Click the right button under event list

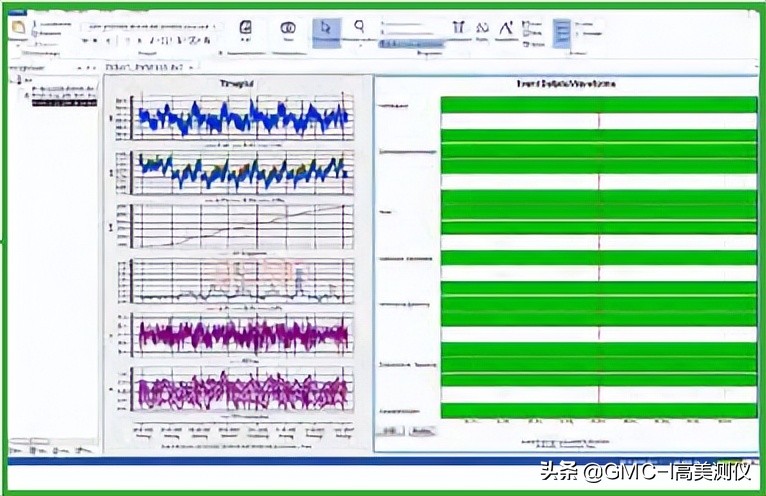pos(422,431)
